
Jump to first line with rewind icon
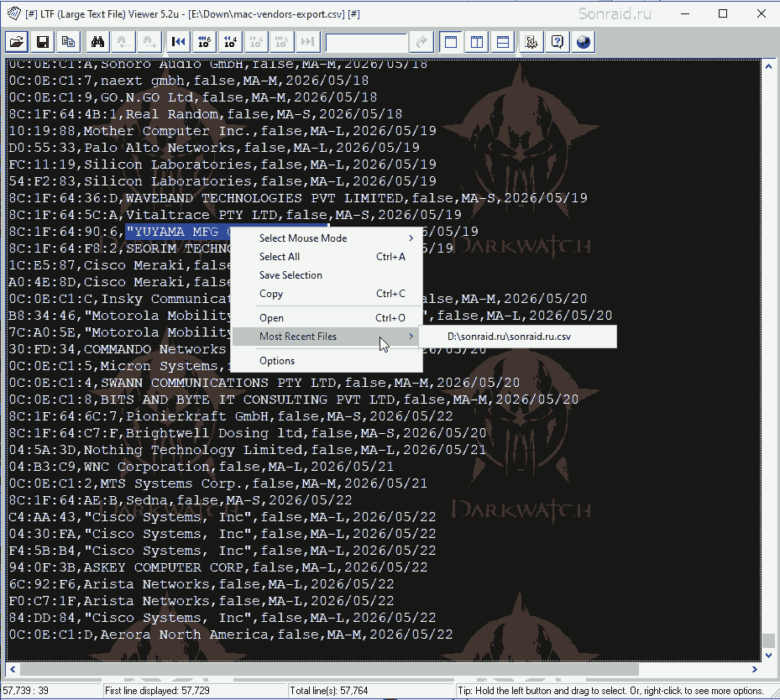pos(179,42)
